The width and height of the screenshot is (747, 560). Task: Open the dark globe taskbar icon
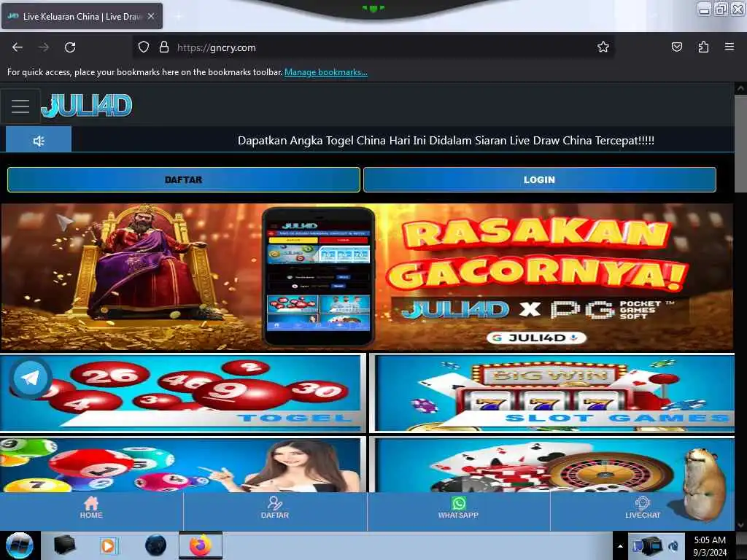pos(156,545)
